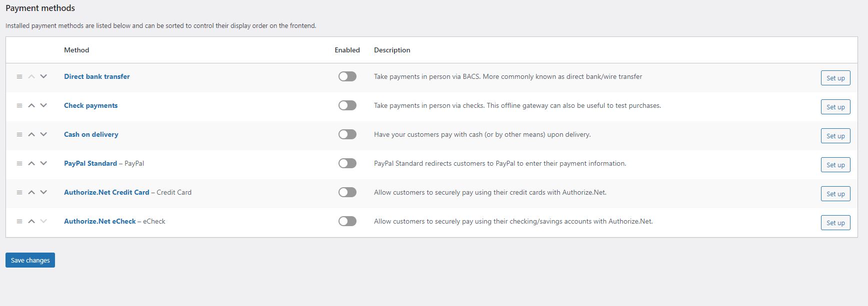Toggle Authorize.Net Credit Card on

tap(347, 193)
